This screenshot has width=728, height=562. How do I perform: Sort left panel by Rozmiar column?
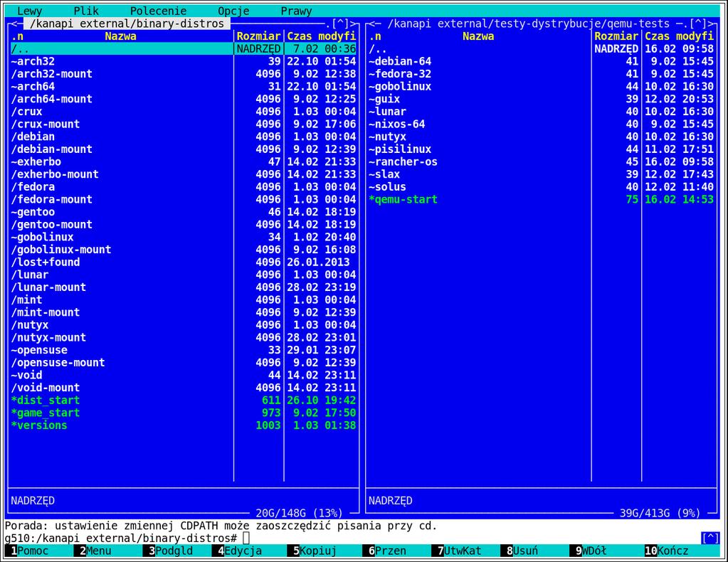coord(258,36)
